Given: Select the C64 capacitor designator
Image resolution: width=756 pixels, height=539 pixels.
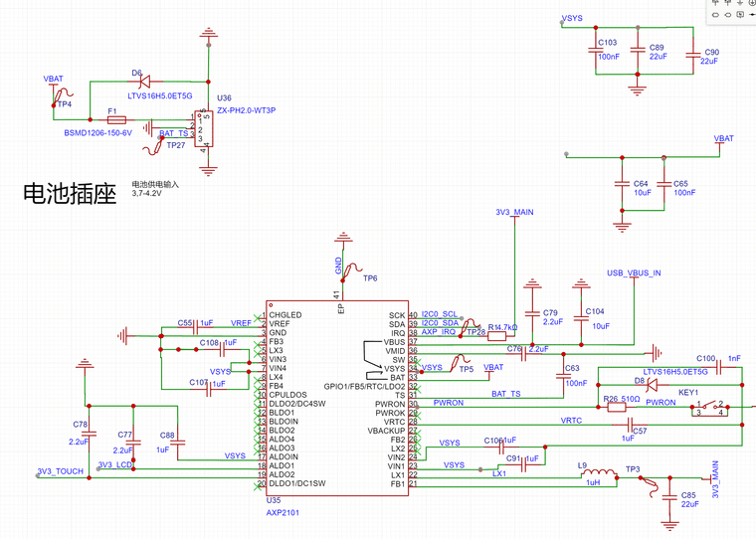Looking at the screenshot, I should pos(641,184).
